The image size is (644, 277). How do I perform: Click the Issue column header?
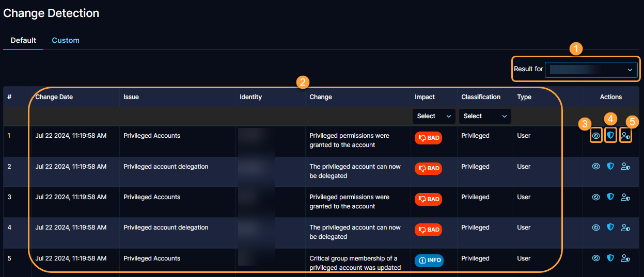coord(131,97)
